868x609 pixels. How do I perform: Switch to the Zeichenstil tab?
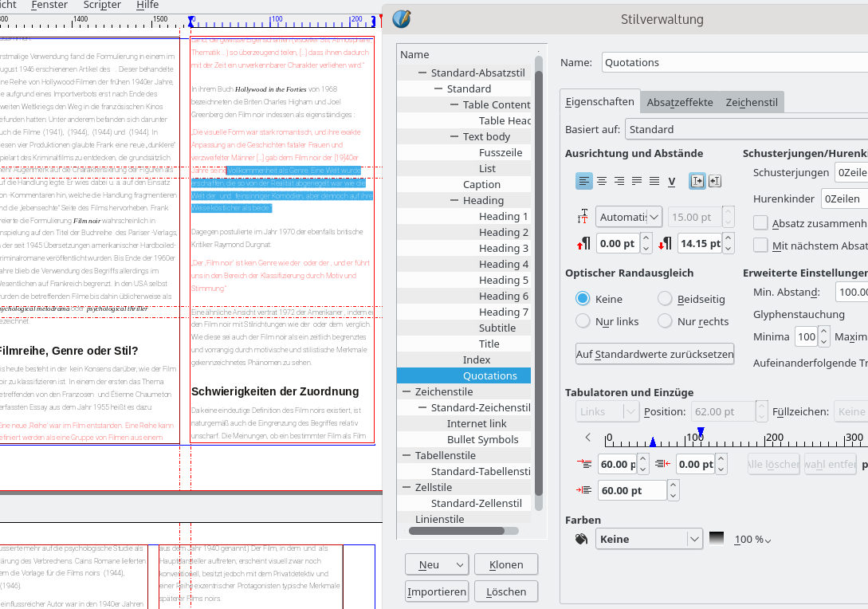pyautogui.click(x=752, y=102)
